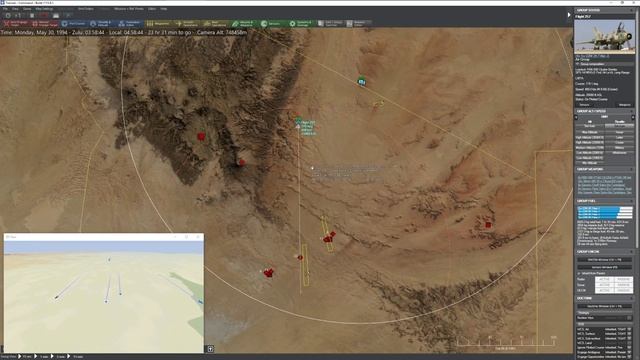Open Boat Operations toolbar button

point(216,24)
